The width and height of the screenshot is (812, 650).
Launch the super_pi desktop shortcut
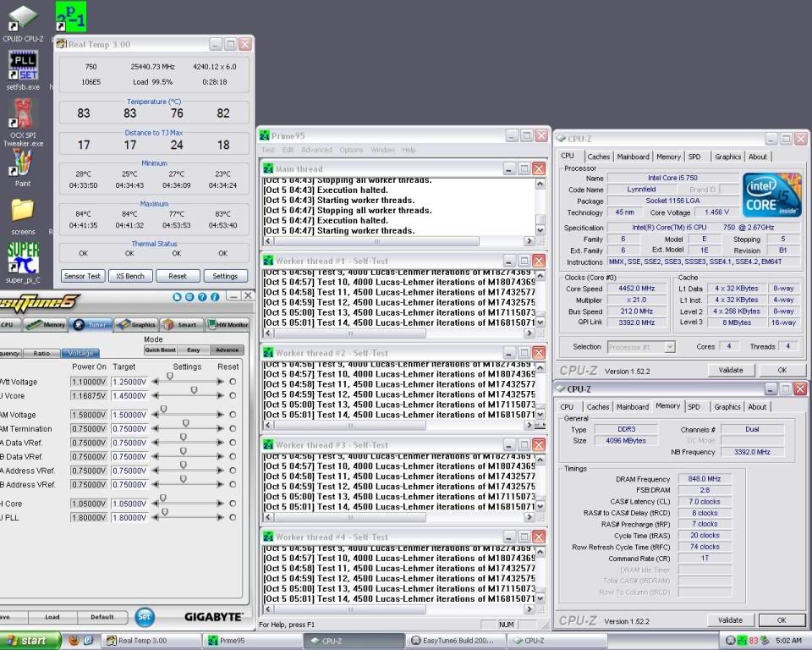pos(24,263)
